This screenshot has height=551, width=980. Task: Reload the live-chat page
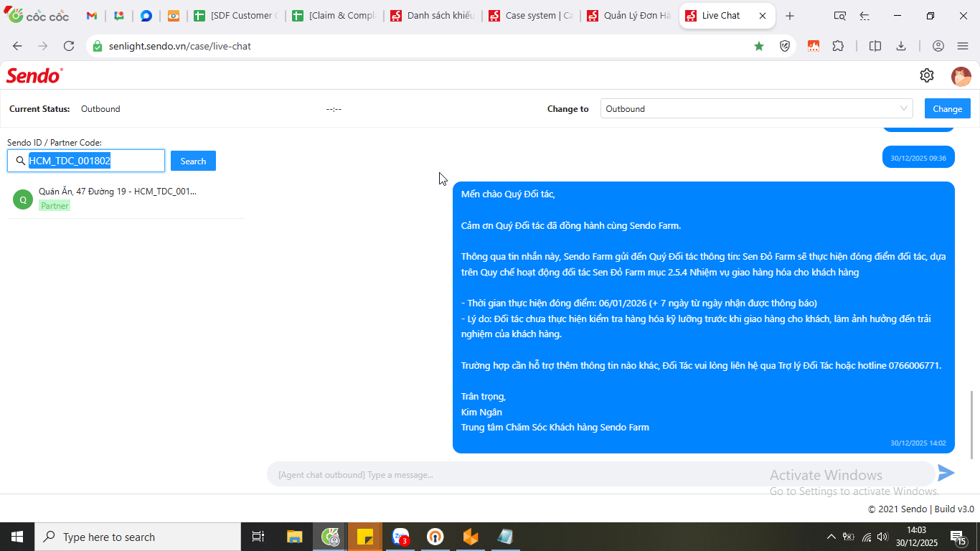(x=69, y=46)
